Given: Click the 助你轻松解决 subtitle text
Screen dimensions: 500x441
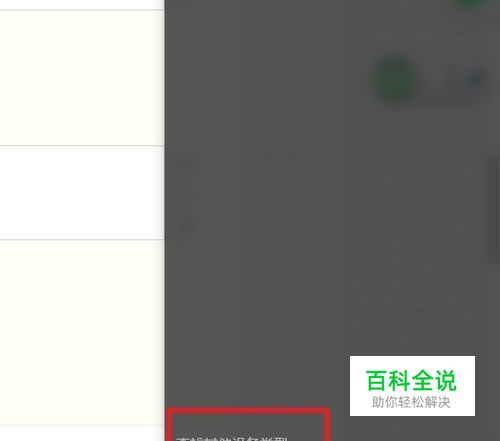Looking at the screenshot, I should point(411,402).
